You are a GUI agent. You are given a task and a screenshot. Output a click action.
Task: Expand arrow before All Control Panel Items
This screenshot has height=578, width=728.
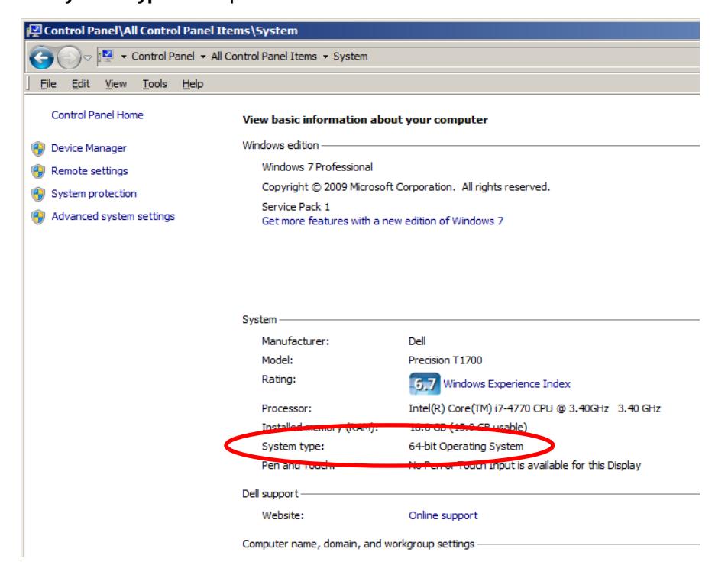click(203, 57)
